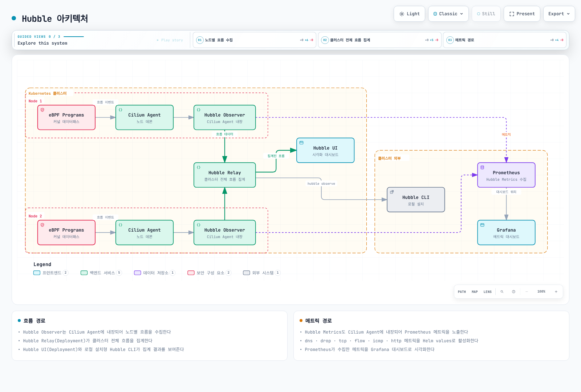The height and width of the screenshot is (392, 581).
Task: Toggle the 프런트엔드 legend filter
Action: click(50, 273)
